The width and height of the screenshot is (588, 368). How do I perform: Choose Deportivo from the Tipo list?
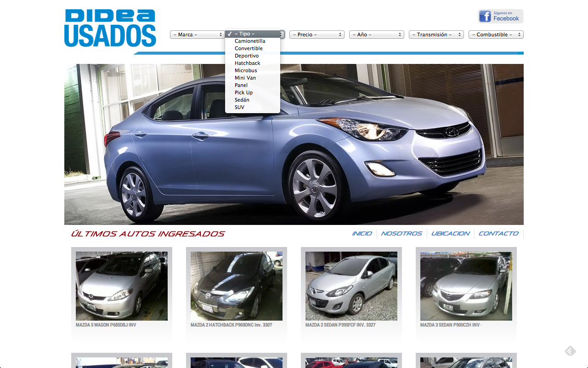coord(253,56)
